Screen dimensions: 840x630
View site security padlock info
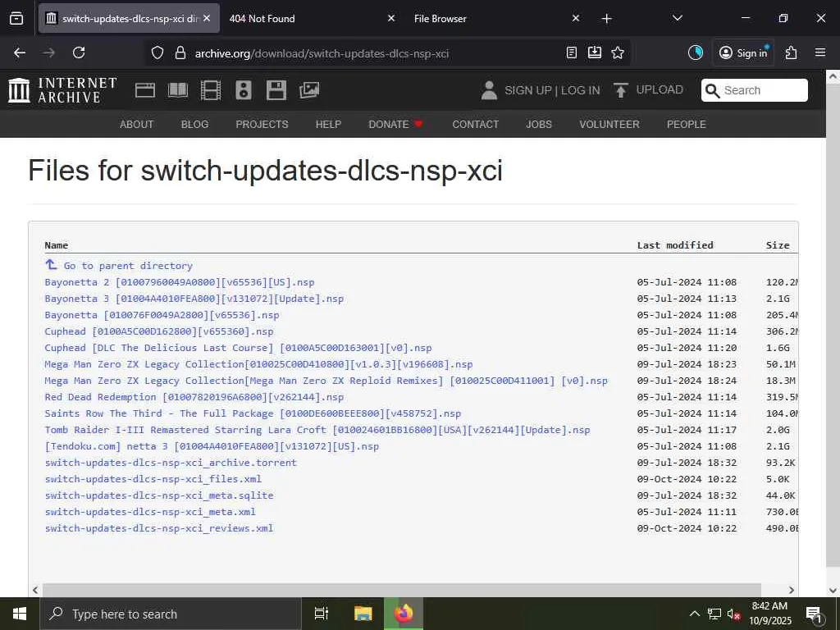(180, 53)
